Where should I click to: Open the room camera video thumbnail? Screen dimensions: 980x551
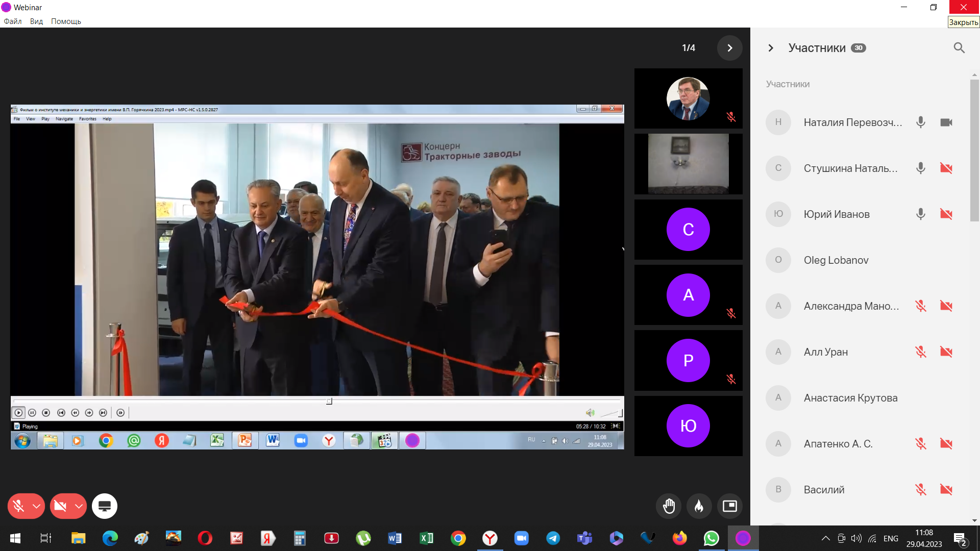point(688,164)
